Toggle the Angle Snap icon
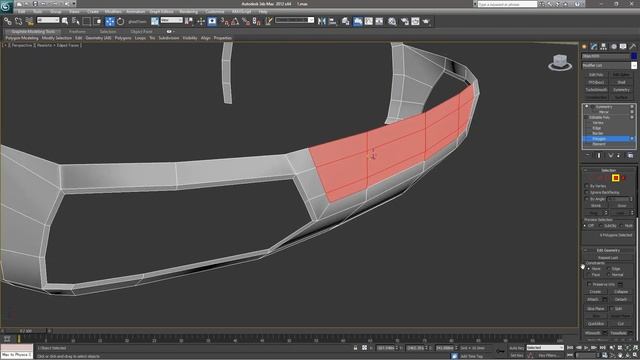 pyautogui.click(x=235, y=21)
